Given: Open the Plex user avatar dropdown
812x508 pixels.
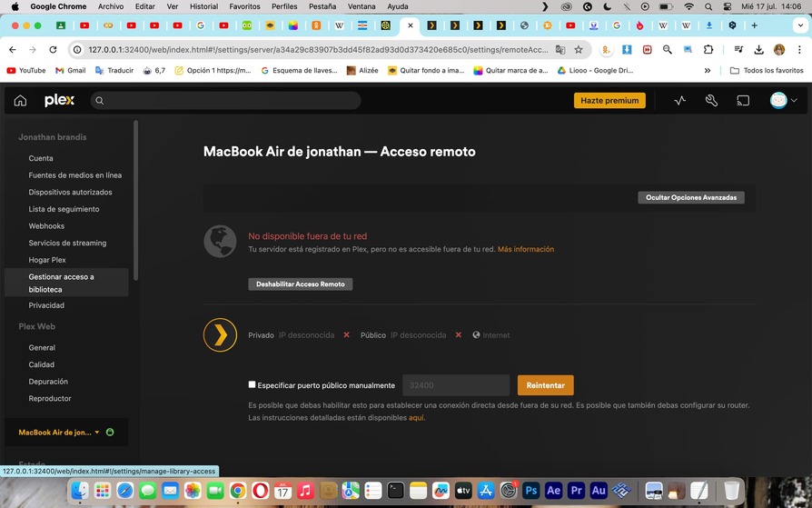Looking at the screenshot, I should [783, 101].
